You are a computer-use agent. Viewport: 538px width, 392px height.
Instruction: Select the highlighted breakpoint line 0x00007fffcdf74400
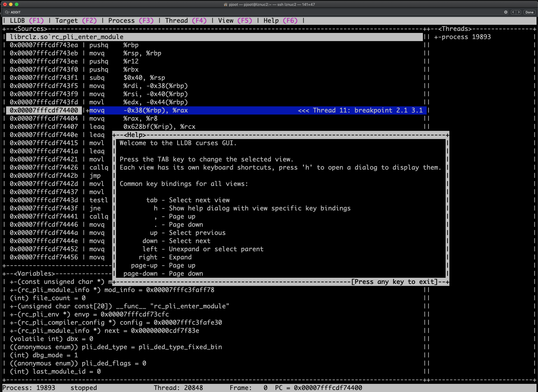216,110
